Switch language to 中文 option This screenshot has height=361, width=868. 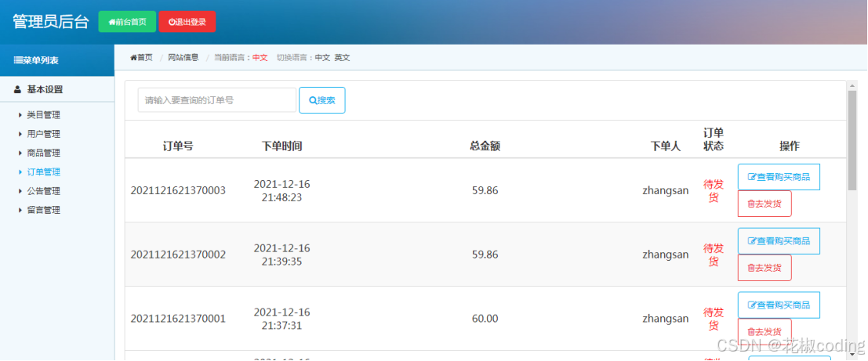click(322, 57)
